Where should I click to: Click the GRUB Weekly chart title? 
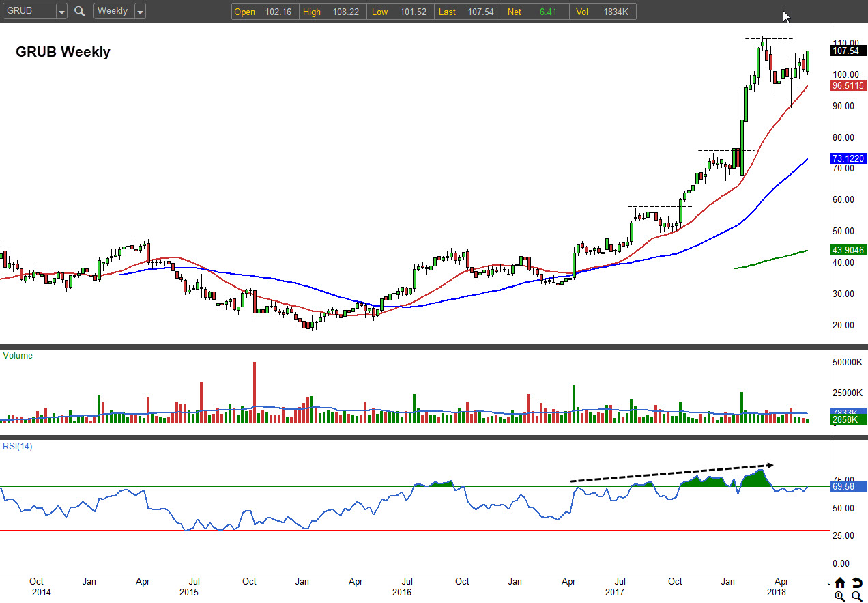[x=63, y=52]
